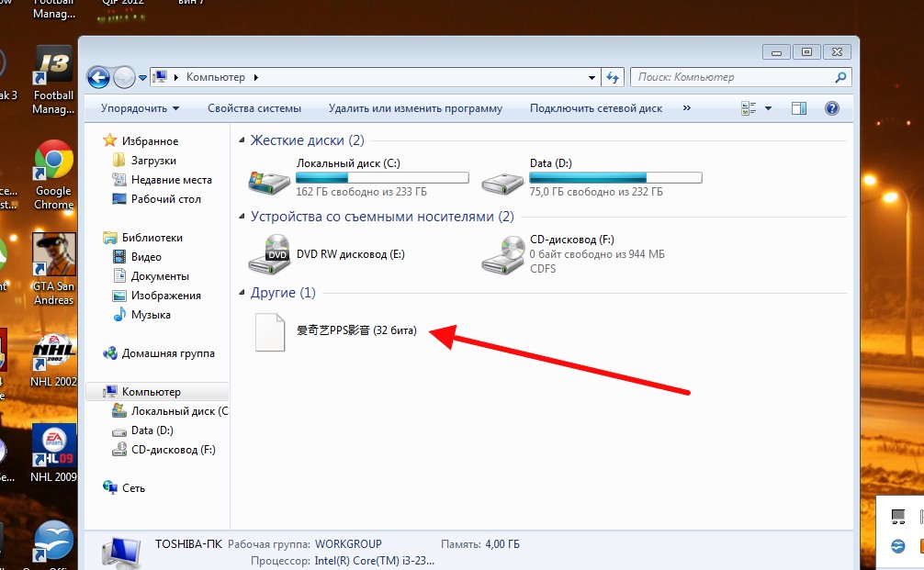
Task: Open recent locations dropdown beside Forward button
Action: [x=142, y=78]
